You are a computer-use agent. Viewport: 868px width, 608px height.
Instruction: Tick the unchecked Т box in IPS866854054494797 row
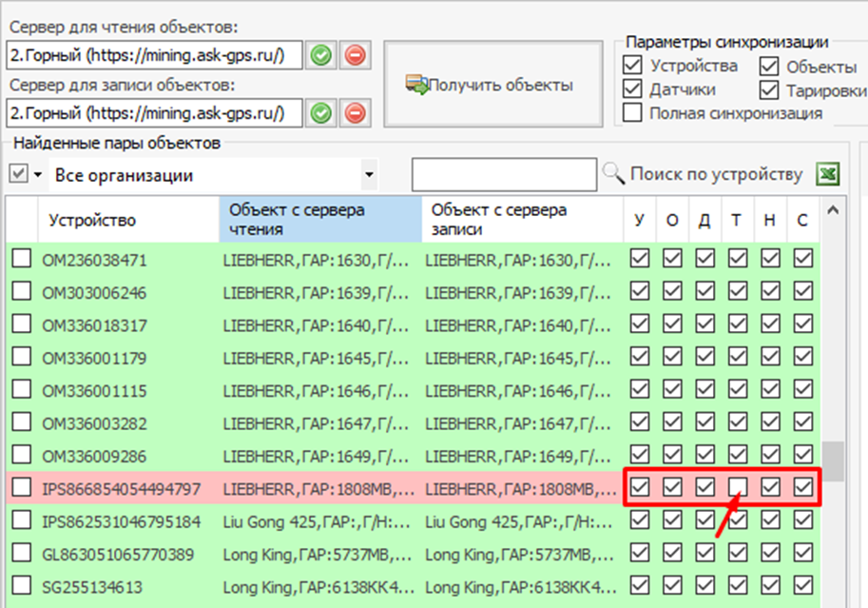tap(737, 488)
